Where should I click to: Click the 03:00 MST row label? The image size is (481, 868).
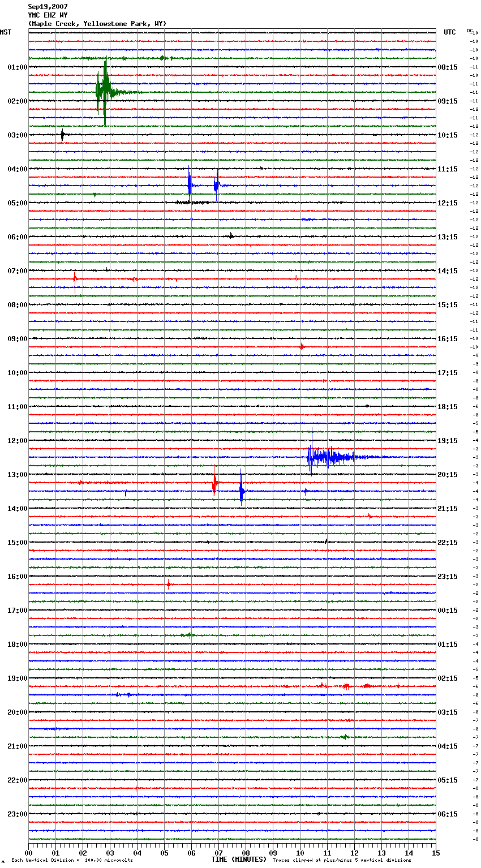pyautogui.click(x=18, y=135)
